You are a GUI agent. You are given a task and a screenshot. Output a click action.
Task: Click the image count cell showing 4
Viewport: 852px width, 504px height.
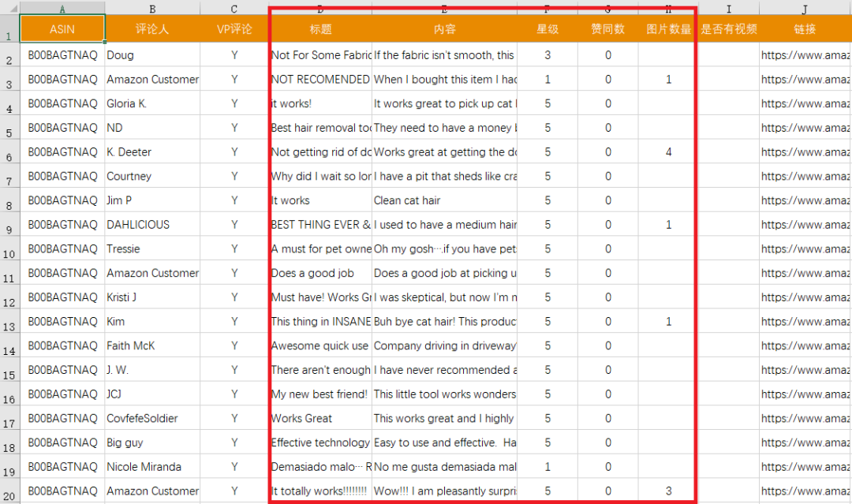[667, 151]
